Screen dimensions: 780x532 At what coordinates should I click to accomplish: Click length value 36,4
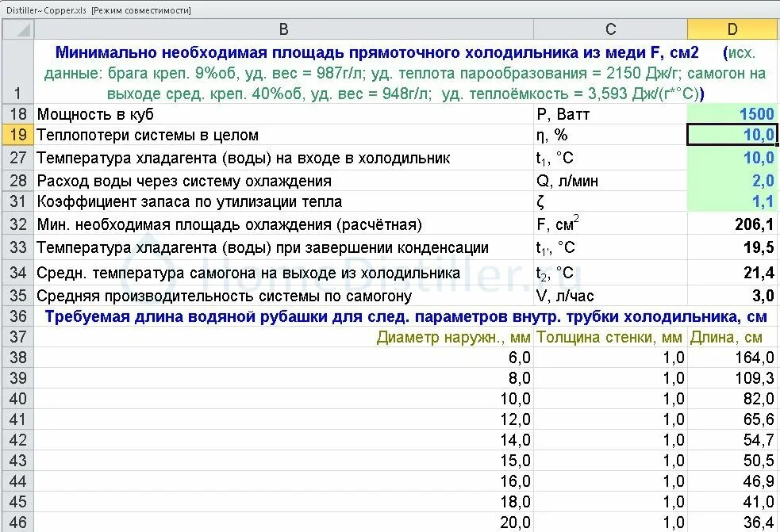pos(732,522)
